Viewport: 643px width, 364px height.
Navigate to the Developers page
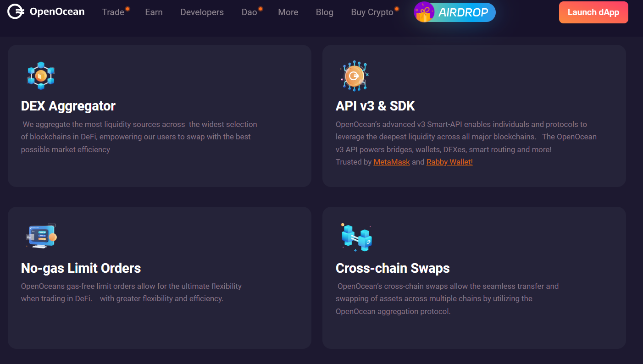(x=202, y=12)
